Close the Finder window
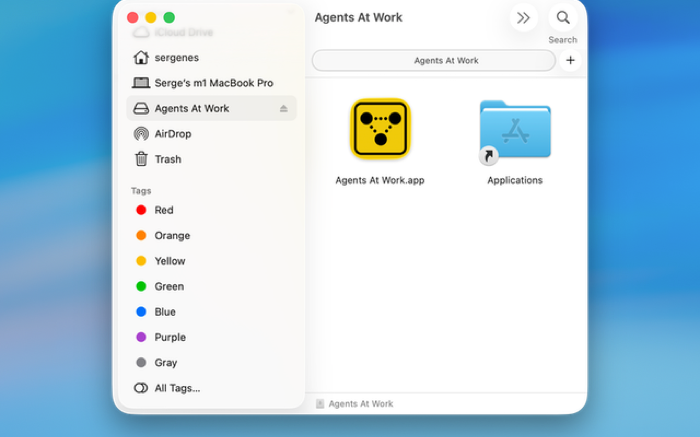 (133, 17)
